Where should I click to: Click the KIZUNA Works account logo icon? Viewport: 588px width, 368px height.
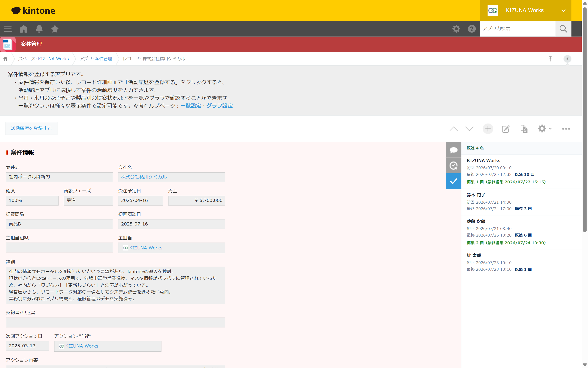(493, 10)
